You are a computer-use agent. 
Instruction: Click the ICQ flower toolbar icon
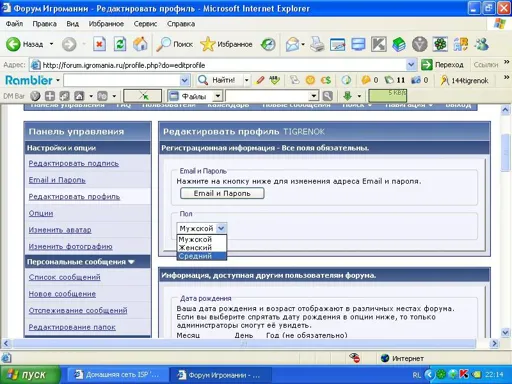click(x=440, y=44)
